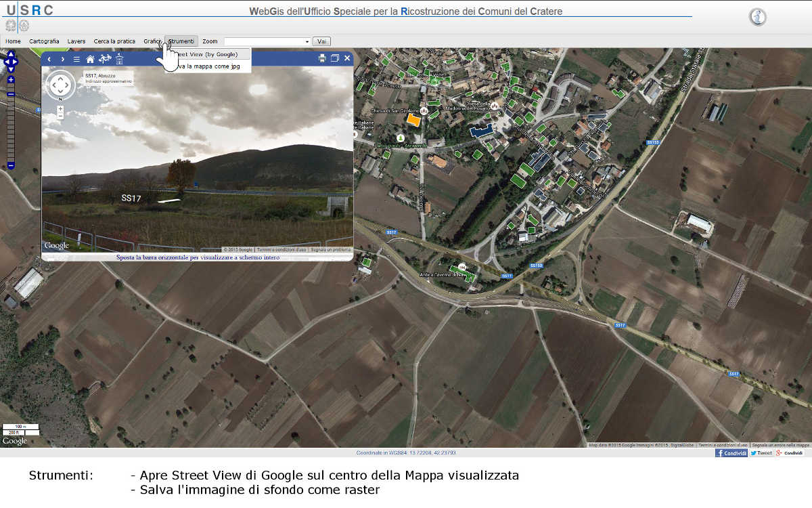Click the running figures icon in Street View toolbar
This screenshot has height=508, width=812.
pos(105,59)
